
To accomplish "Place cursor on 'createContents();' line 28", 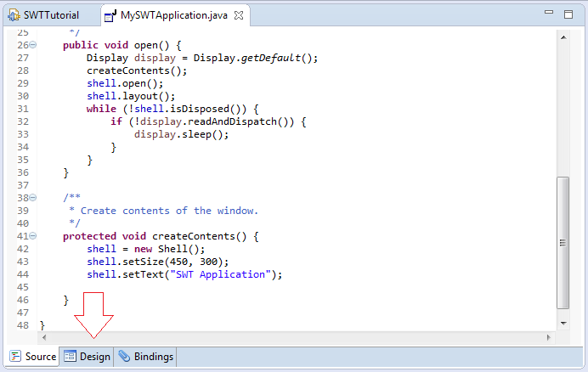I will [137, 70].
